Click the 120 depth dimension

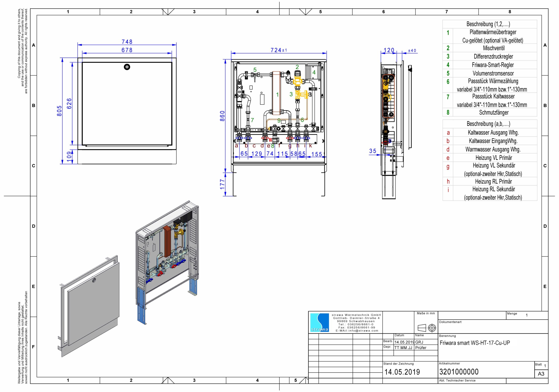coord(389,50)
